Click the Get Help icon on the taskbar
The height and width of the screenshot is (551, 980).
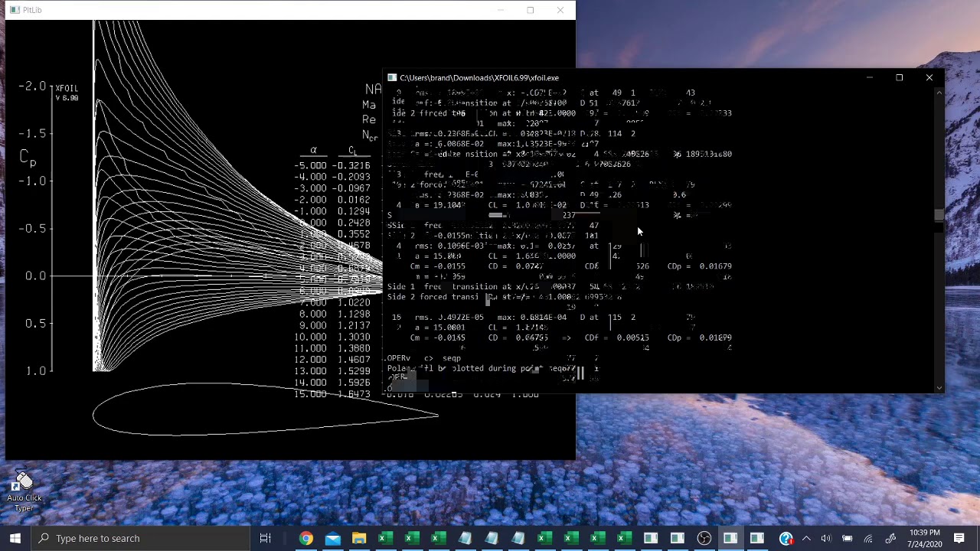786,538
